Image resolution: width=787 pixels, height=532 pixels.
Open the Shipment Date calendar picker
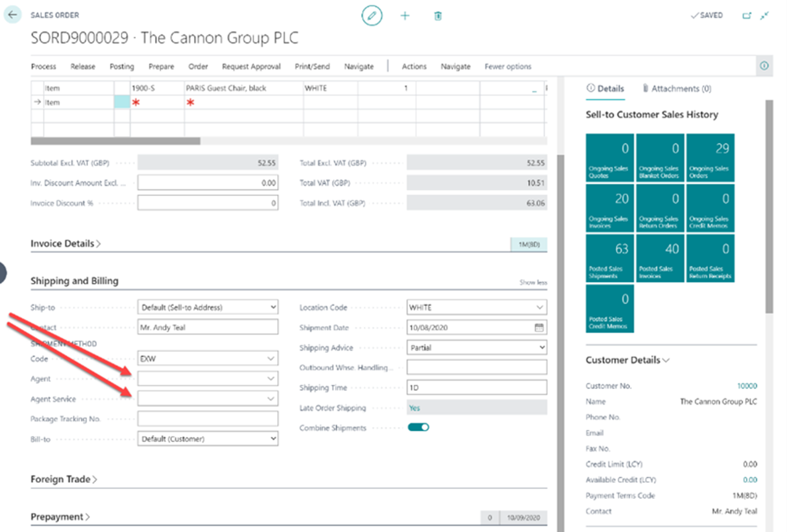pos(539,328)
